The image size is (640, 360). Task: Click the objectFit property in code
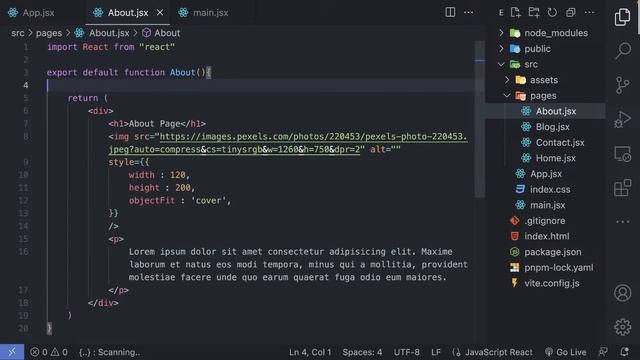point(152,200)
